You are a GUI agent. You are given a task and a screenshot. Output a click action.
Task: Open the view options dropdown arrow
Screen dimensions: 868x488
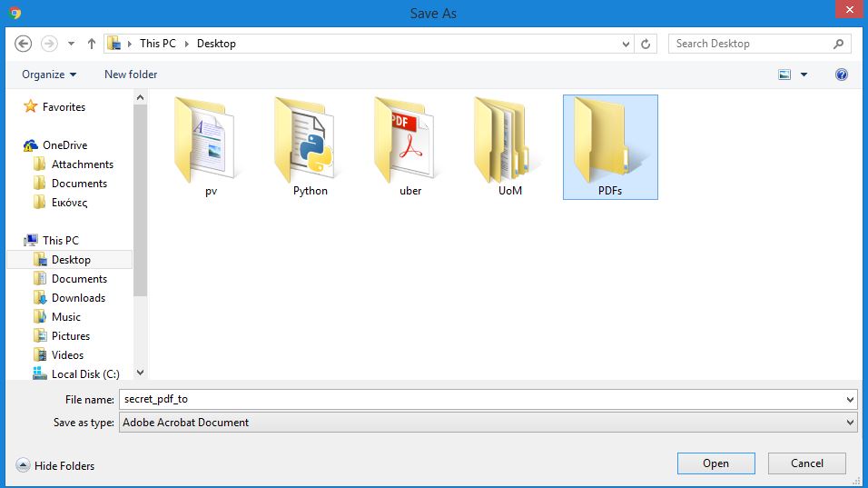pos(804,75)
